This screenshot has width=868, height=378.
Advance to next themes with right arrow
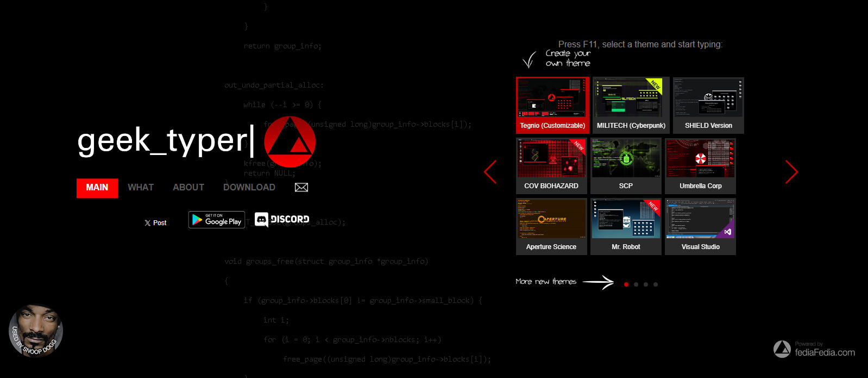tap(791, 172)
